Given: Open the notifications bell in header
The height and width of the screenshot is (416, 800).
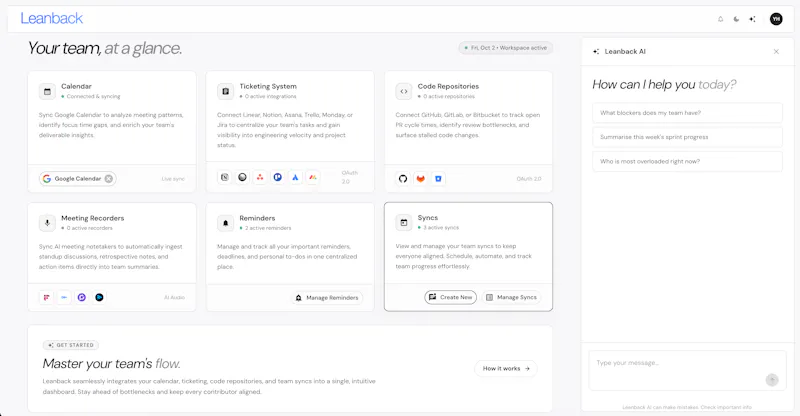Looking at the screenshot, I should (x=720, y=19).
